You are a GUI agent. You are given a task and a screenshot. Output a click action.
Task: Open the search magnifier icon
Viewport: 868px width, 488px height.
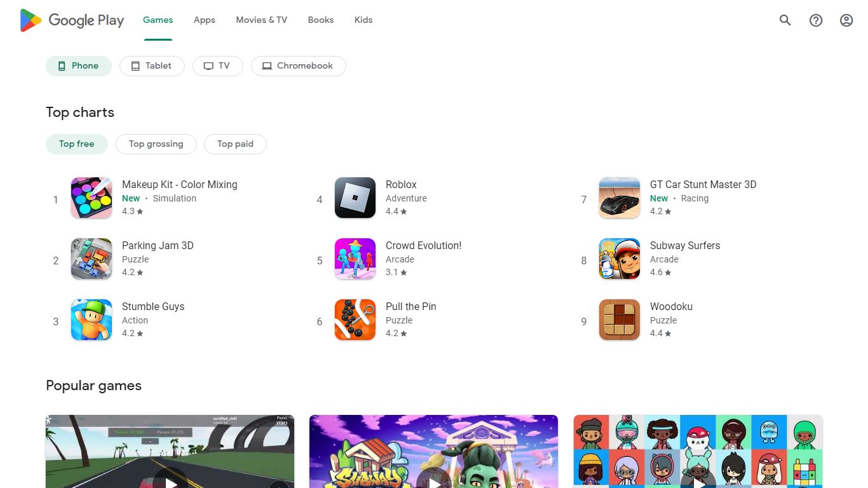(785, 20)
